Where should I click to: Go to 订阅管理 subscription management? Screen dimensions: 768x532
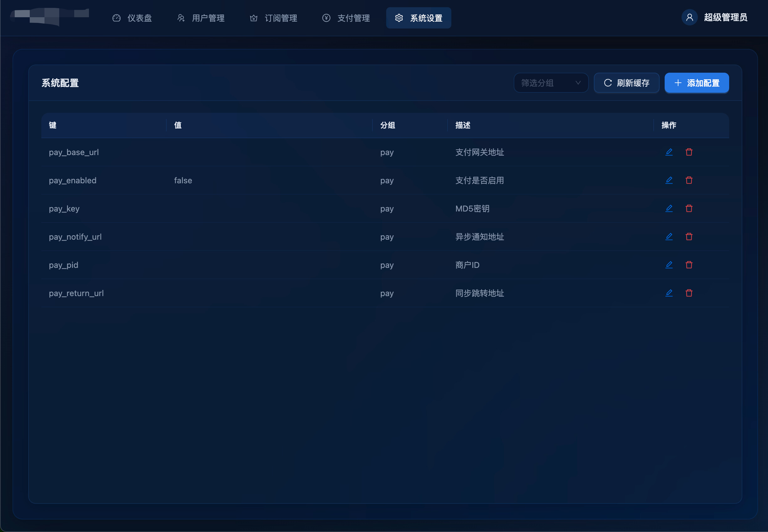pos(273,18)
